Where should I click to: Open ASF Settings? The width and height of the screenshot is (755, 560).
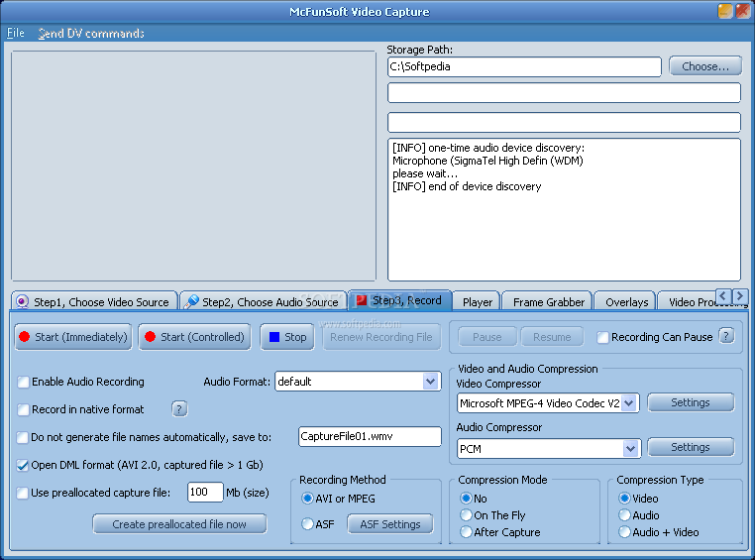pyautogui.click(x=390, y=524)
